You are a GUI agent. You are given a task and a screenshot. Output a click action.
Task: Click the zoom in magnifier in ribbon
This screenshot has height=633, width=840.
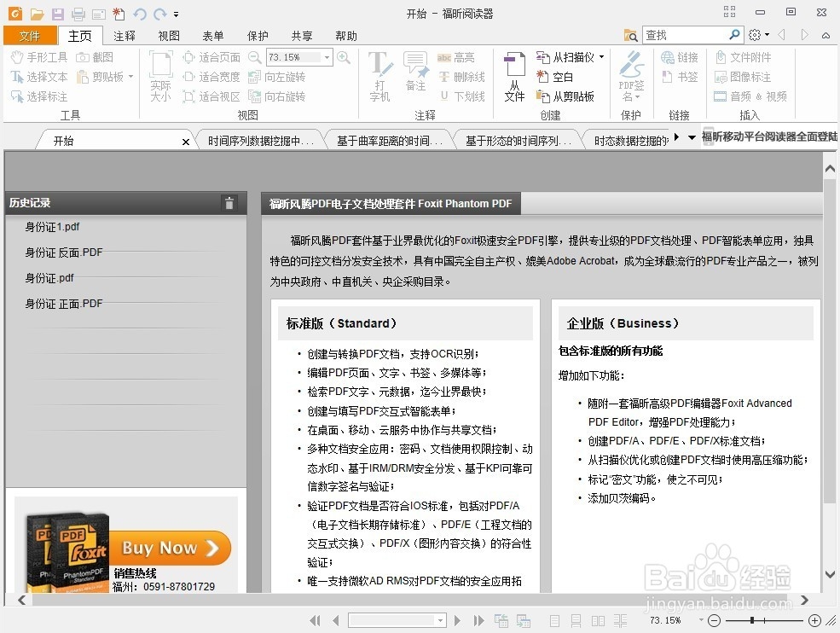pyautogui.click(x=344, y=57)
